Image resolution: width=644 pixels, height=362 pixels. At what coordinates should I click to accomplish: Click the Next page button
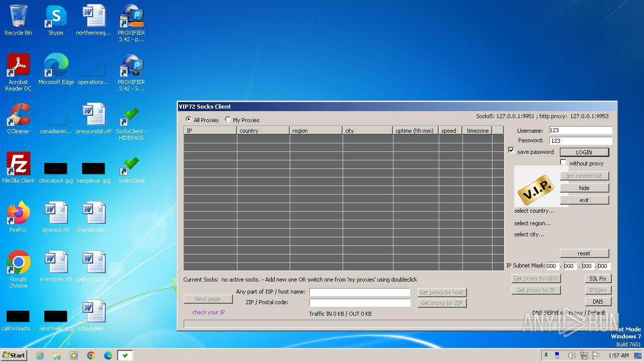[208, 299]
